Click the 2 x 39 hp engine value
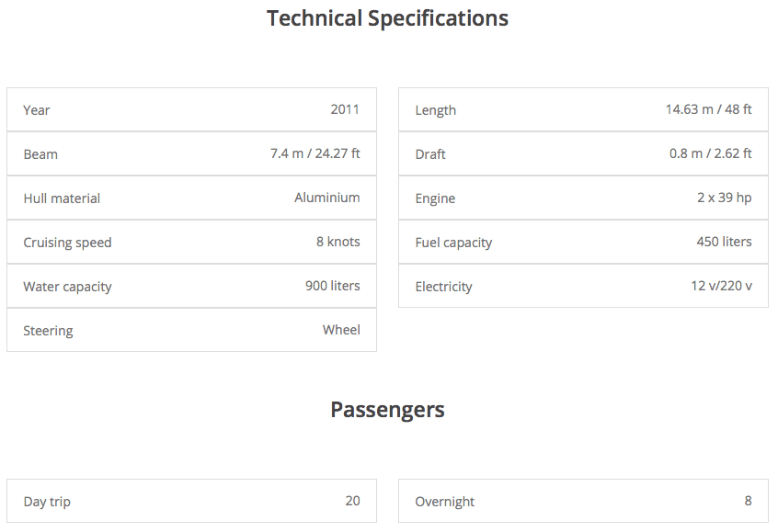The height and width of the screenshot is (532, 778). (x=724, y=198)
